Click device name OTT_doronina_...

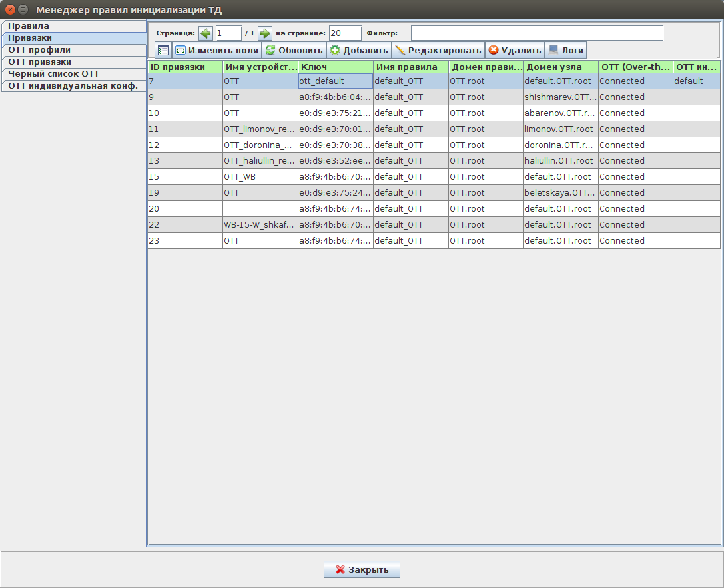(x=260, y=145)
